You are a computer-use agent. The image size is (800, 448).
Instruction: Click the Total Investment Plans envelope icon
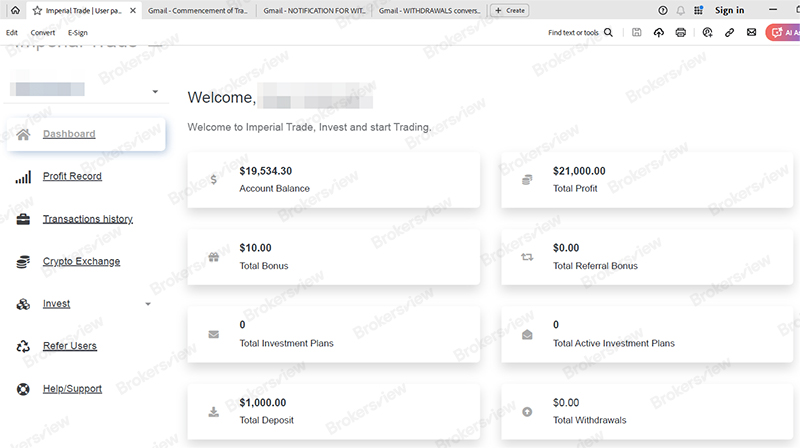click(213, 335)
